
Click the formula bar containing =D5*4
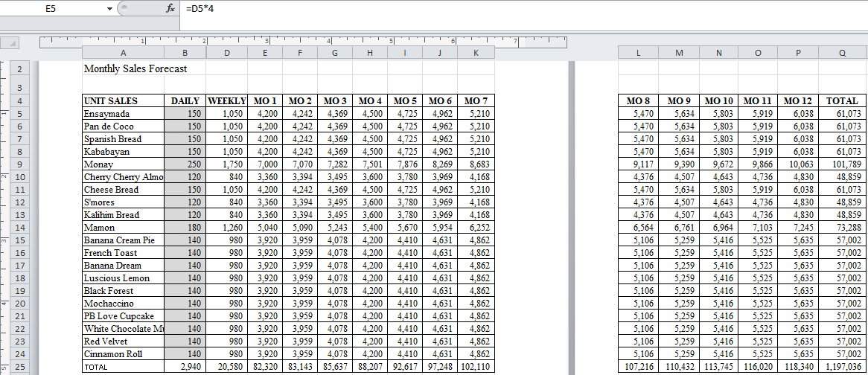point(523,9)
